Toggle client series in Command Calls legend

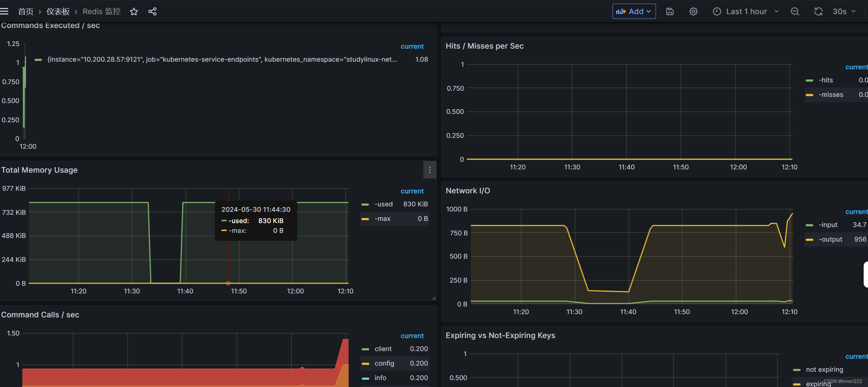[x=383, y=349]
